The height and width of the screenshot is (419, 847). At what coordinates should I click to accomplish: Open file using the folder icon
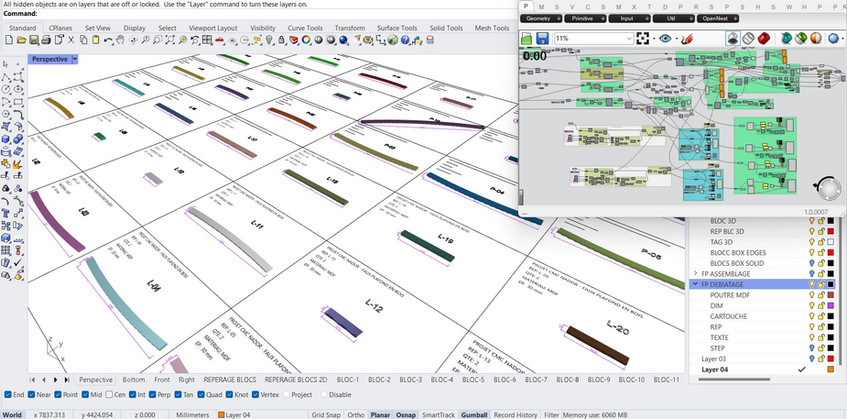pos(21,40)
